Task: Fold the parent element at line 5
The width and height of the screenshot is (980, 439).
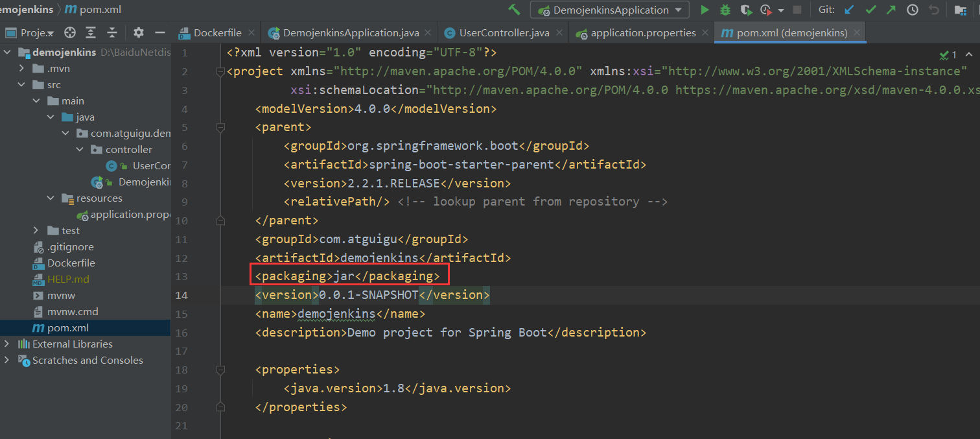Action: [220, 127]
